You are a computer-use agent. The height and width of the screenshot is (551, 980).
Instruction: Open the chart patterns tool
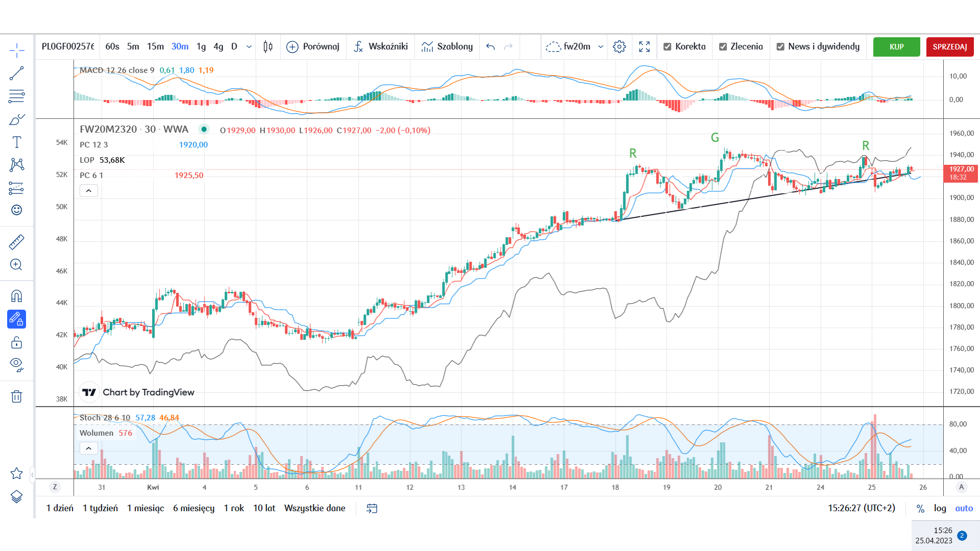[17, 165]
